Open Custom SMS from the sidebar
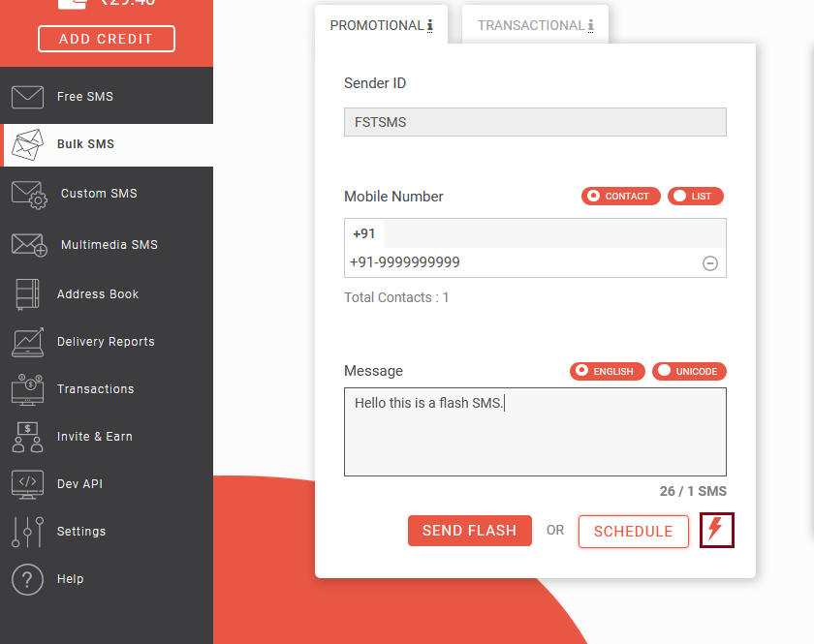This screenshot has width=814, height=644. click(x=97, y=194)
